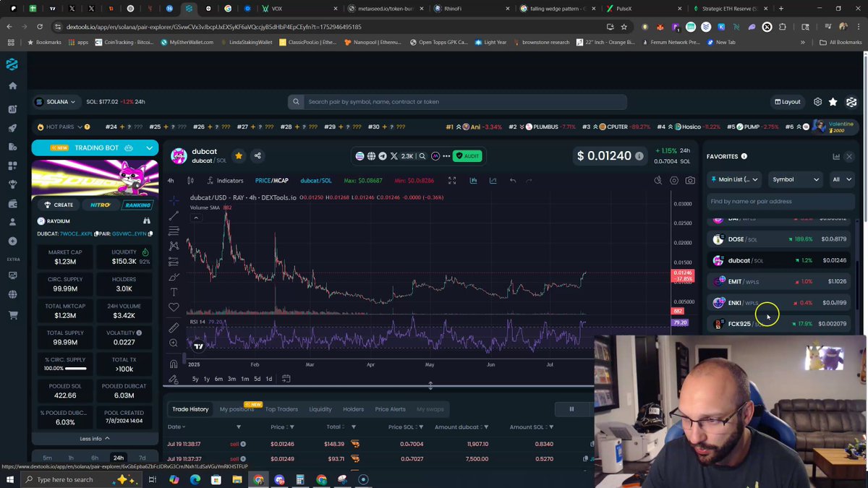The image size is (868, 488).
Task: Open the 4h chart interval selector
Action: [171, 180]
